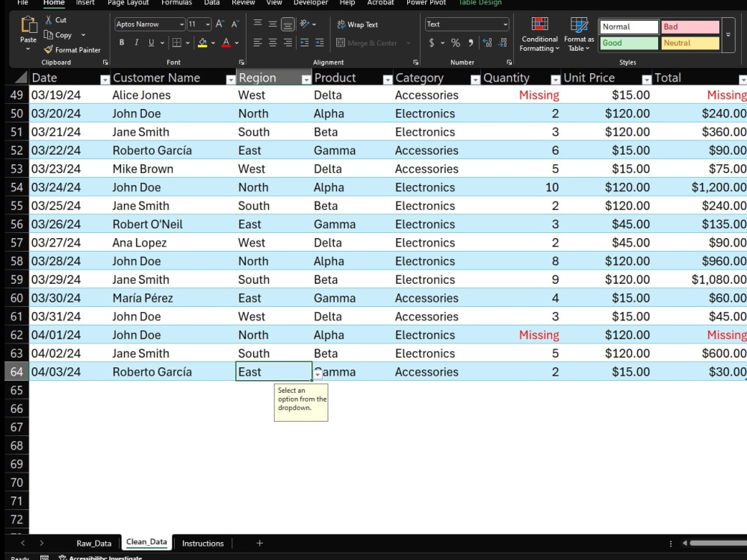Open the Customer Name filter dropdown

coord(231,80)
